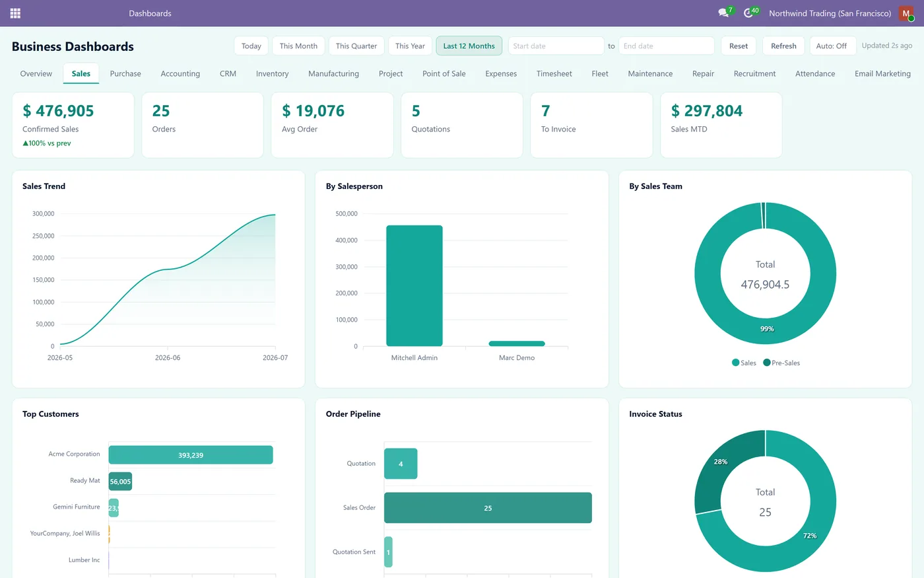The width and height of the screenshot is (924, 578).
Task: Open the Repair tab
Action: point(703,73)
